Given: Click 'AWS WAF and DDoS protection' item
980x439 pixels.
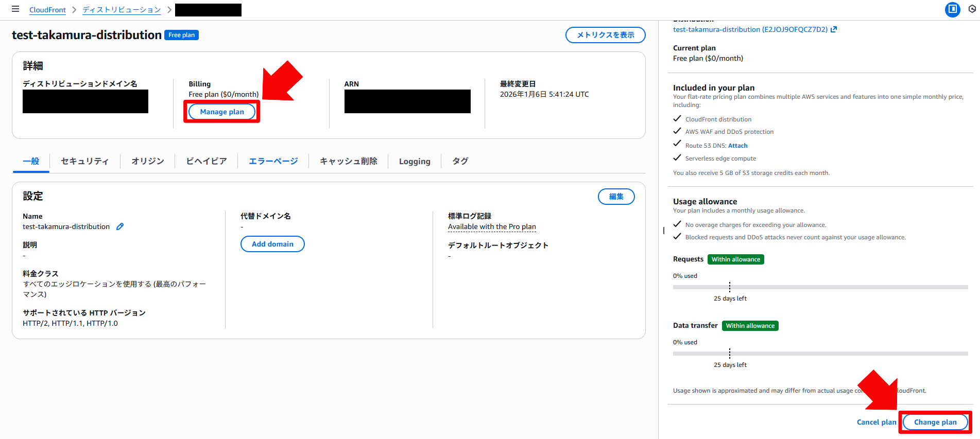Looking at the screenshot, I should tap(729, 132).
